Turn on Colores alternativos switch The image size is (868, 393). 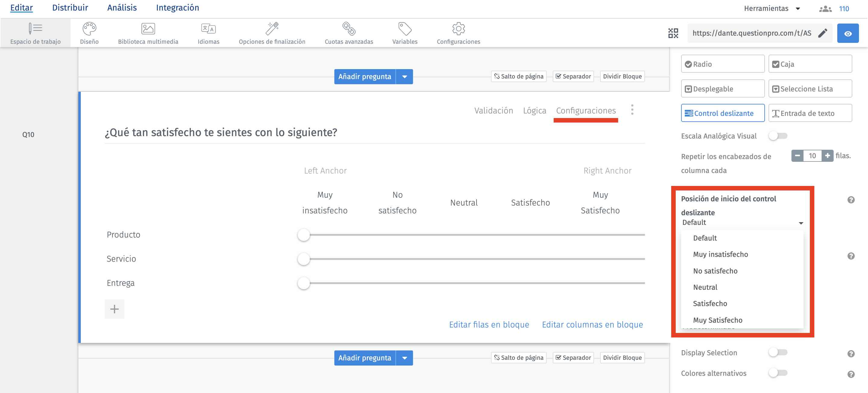coord(778,373)
